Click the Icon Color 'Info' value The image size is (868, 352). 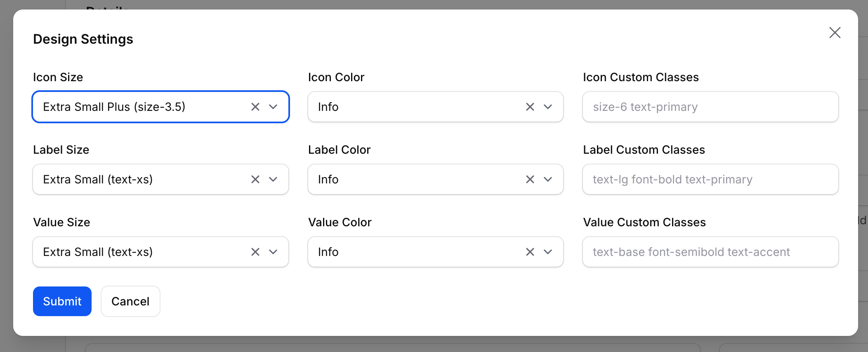[328, 107]
